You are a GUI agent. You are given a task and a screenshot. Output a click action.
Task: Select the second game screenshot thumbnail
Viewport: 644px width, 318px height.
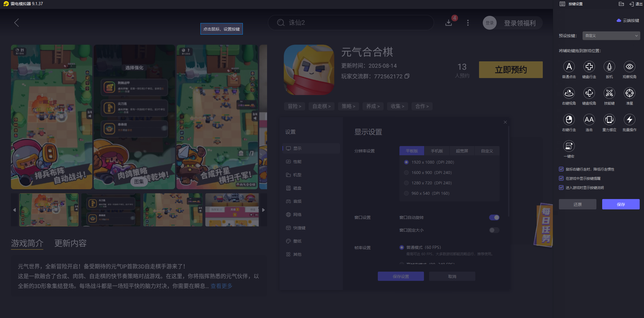coord(110,210)
